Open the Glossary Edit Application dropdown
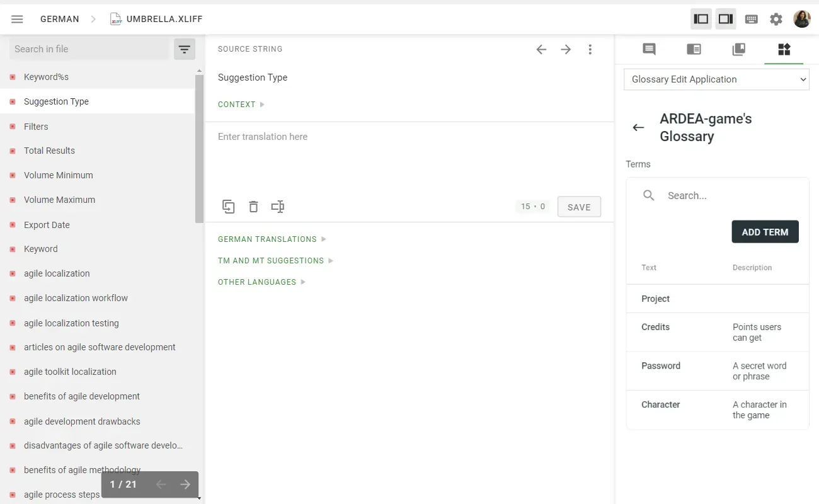 pos(716,79)
